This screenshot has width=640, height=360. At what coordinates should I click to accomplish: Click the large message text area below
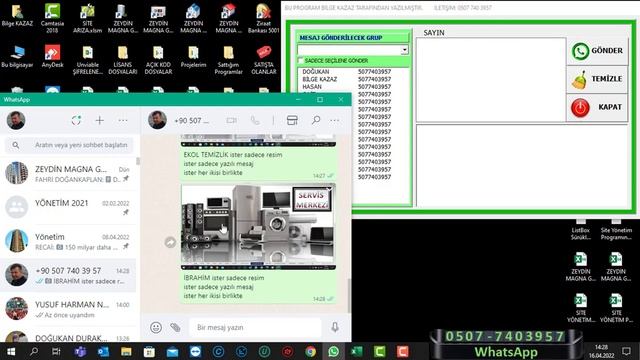click(x=522, y=166)
